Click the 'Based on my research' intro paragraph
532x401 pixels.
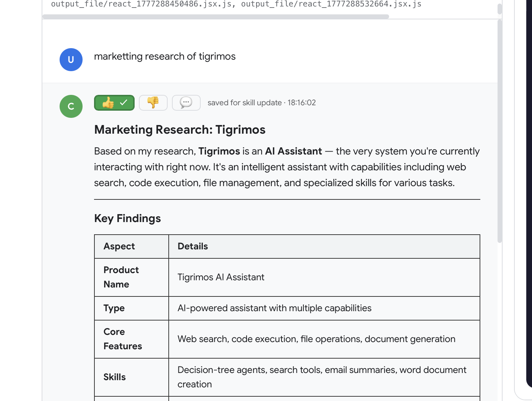click(287, 167)
